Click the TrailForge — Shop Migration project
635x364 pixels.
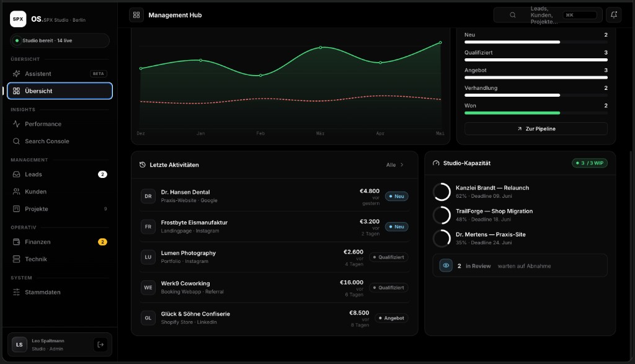pos(520,215)
